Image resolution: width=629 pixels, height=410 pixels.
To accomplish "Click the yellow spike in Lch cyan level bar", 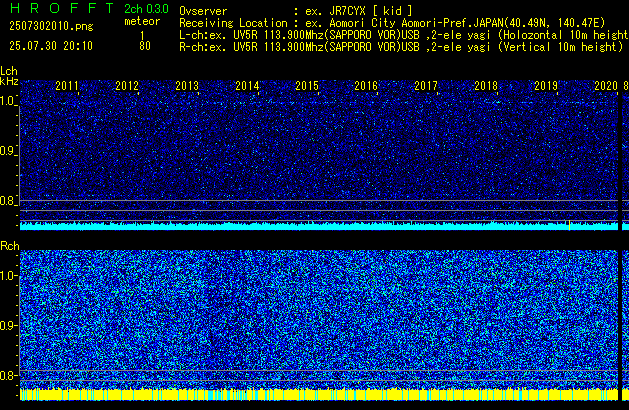I will (x=569, y=225).
